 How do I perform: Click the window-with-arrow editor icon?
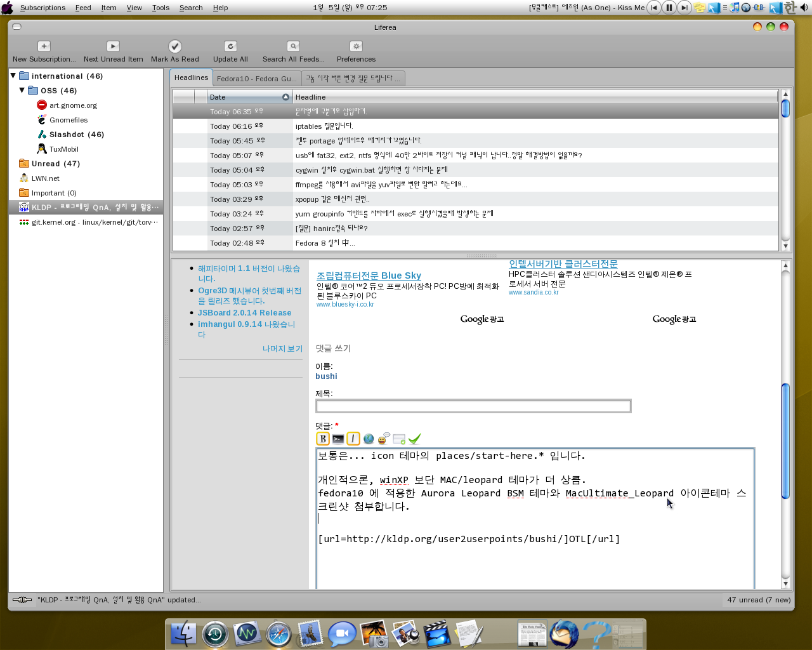399,439
